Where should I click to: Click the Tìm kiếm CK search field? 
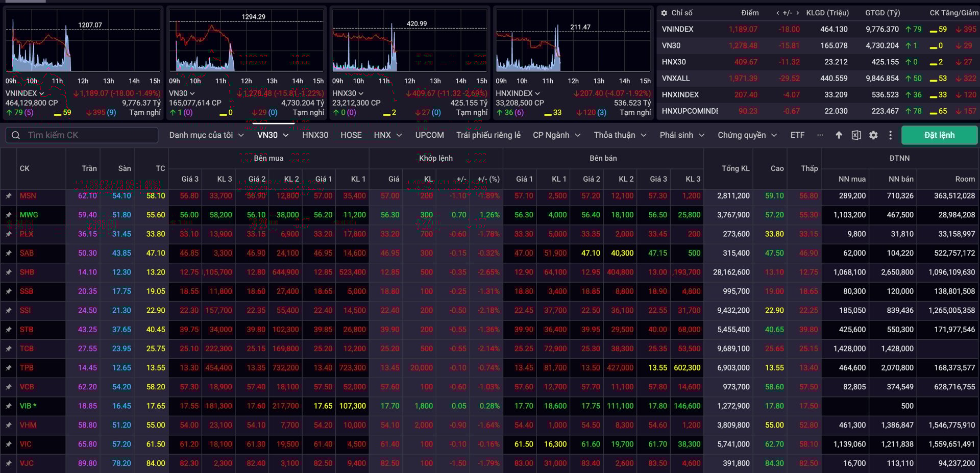82,135
